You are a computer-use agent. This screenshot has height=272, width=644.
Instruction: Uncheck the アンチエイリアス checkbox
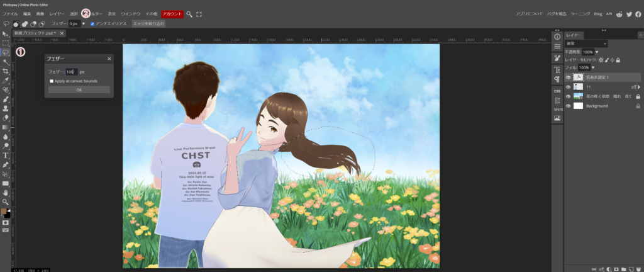coord(93,24)
